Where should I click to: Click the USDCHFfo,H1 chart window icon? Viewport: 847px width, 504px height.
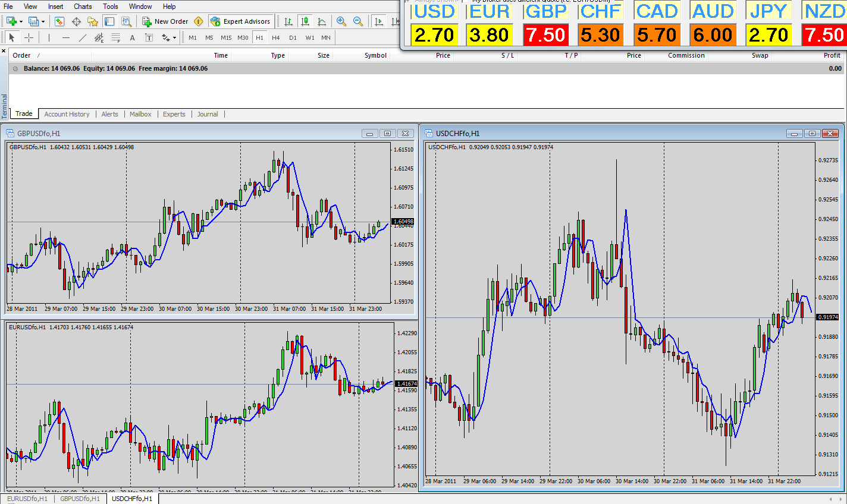tap(428, 133)
